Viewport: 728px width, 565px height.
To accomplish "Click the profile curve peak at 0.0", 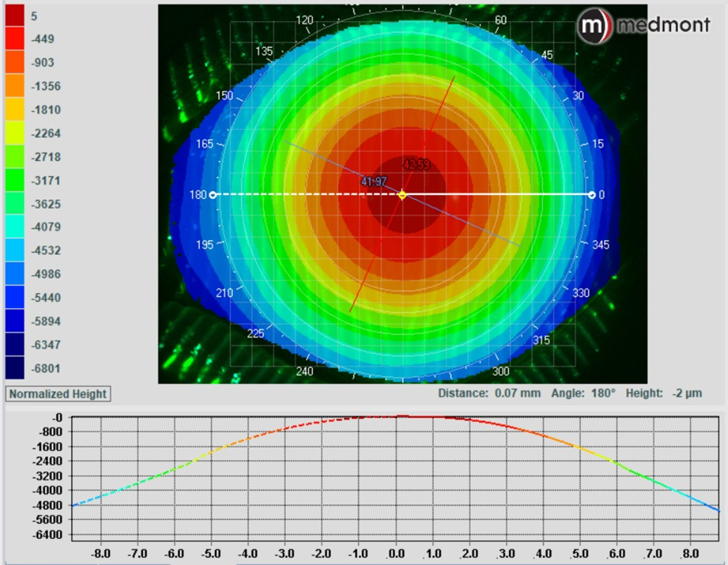I will 396,417.
